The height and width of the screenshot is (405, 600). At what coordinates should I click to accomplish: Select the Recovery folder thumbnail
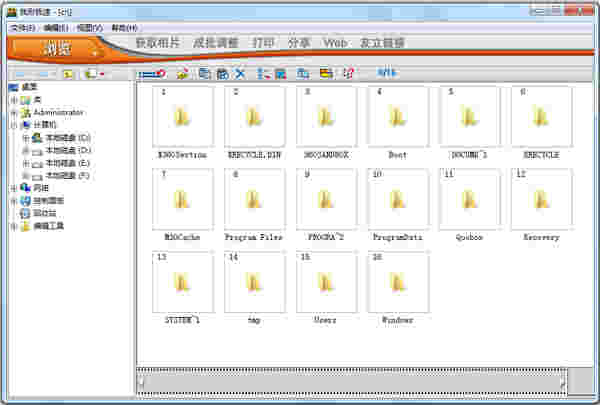pyautogui.click(x=541, y=199)
